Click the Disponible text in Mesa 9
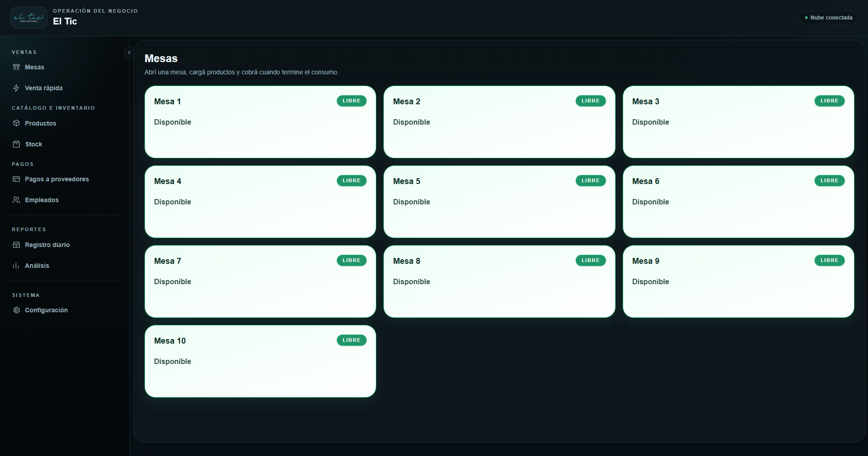Screen dimensions: 868x456 (650, 281)
